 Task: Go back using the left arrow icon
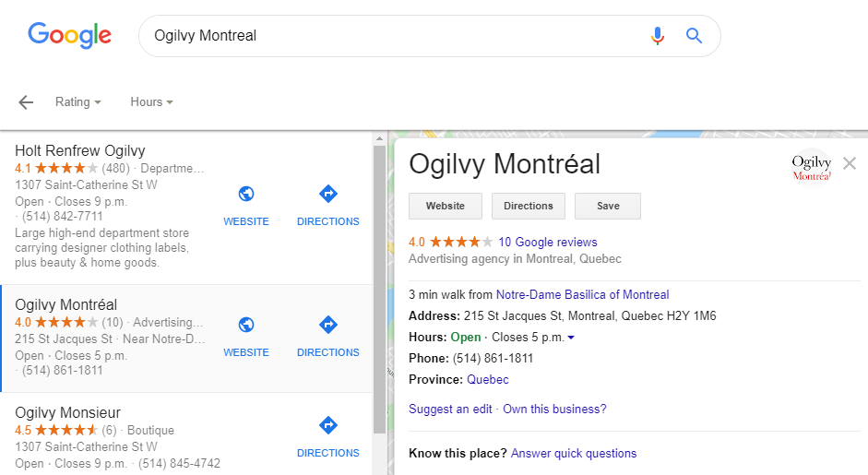(x=26, y=101)
